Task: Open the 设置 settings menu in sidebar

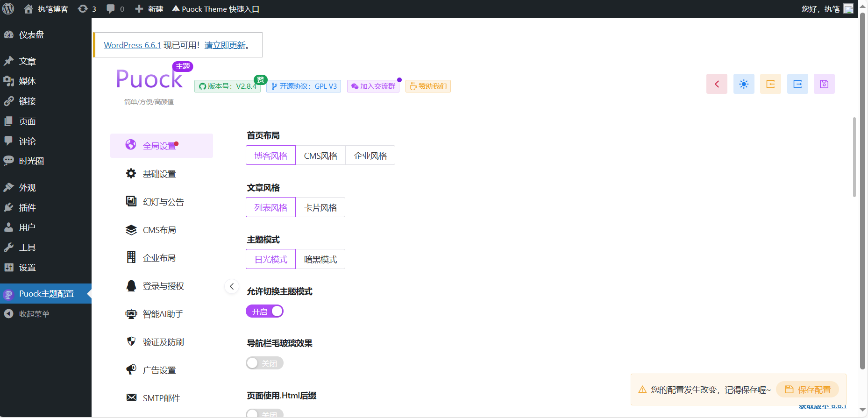Action: coord(46,268)
